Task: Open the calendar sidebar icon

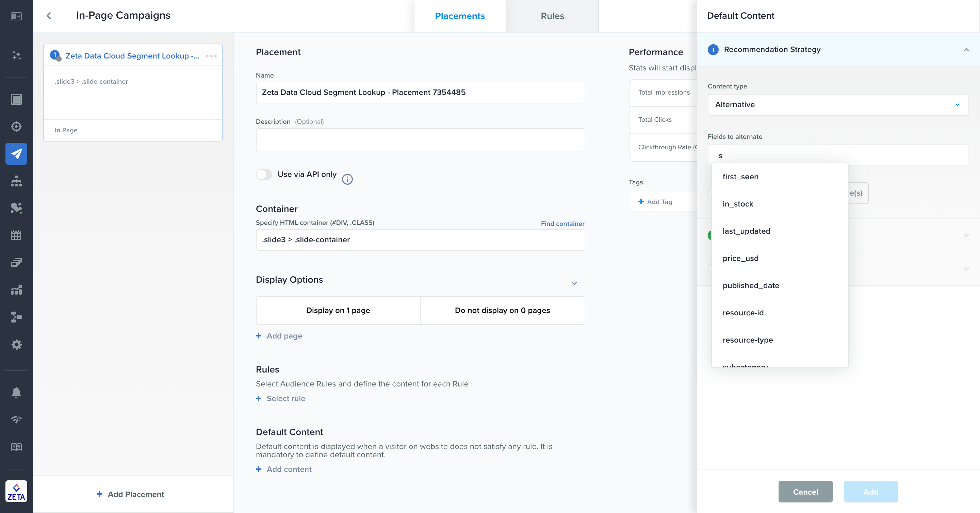Action: [16, 235]
